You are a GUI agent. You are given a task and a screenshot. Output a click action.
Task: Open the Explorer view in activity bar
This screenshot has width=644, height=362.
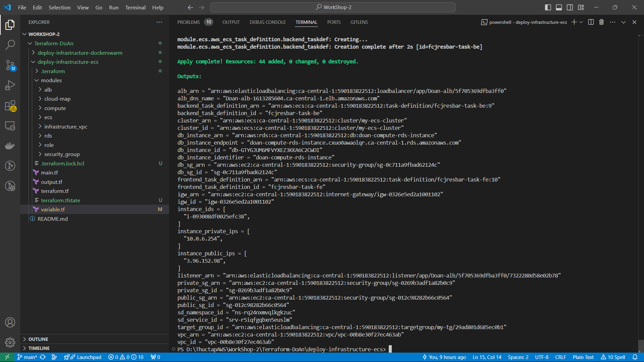tap(10, 24)
